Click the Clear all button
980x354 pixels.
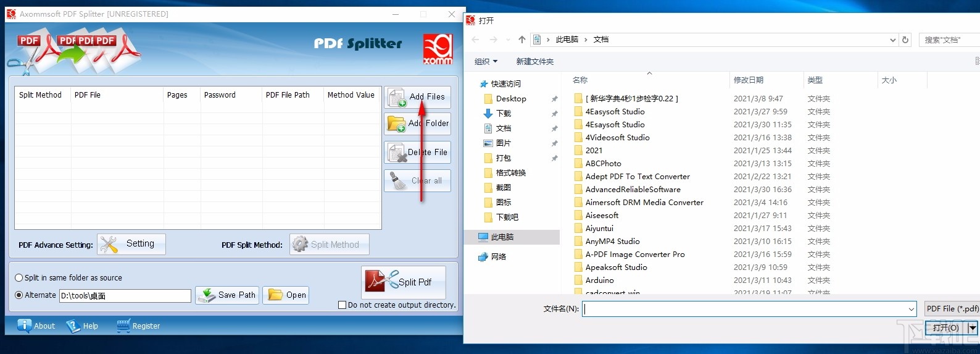(418, 181)
